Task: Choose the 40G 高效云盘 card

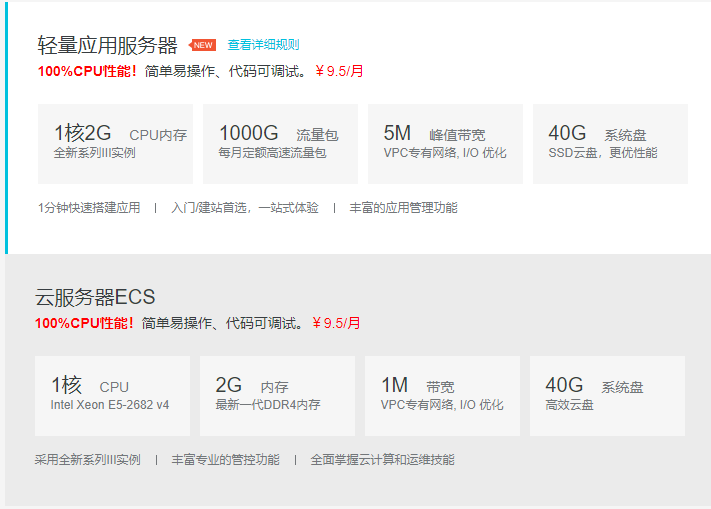Action: click(x=607, y=396)
